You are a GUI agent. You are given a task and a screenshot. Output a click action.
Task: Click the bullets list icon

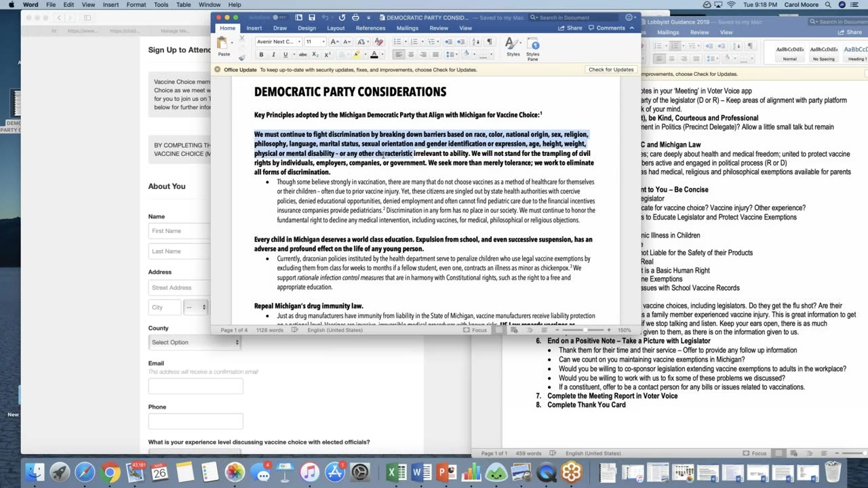pos(397,41)
